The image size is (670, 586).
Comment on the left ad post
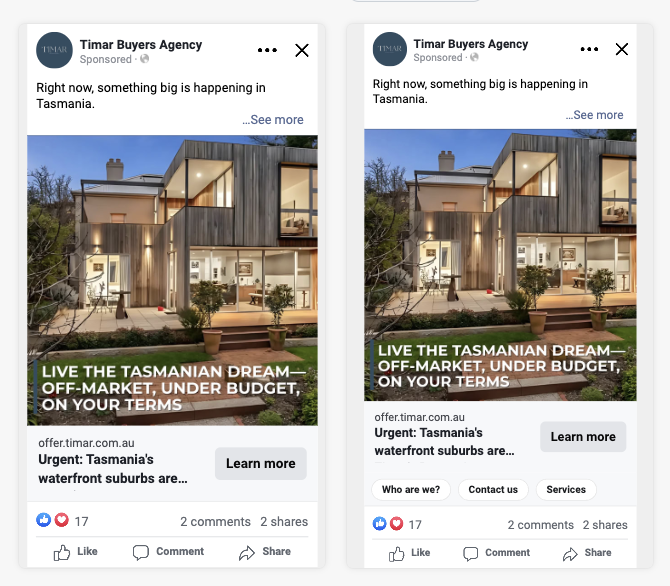[168, 552]
